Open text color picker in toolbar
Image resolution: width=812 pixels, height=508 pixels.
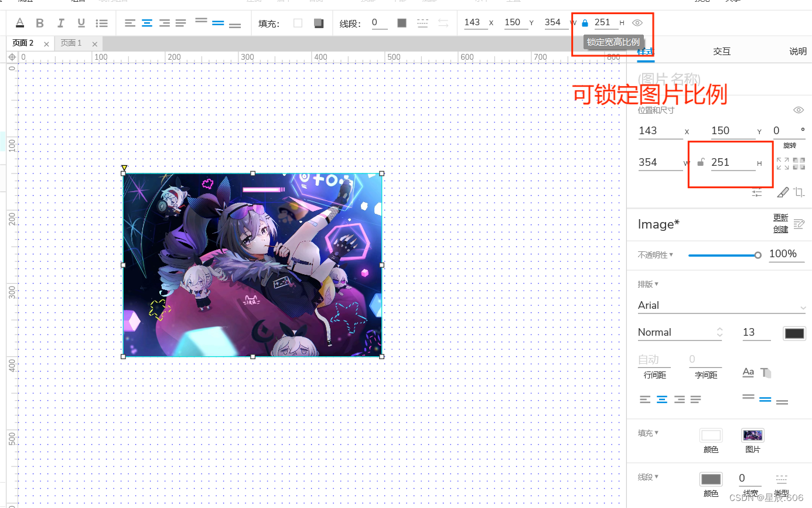tap(20, 23)
